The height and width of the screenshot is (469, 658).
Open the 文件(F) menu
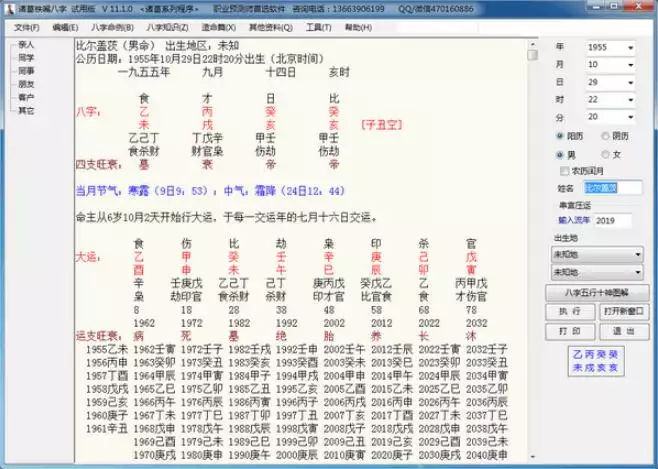(x=27, y=28)
